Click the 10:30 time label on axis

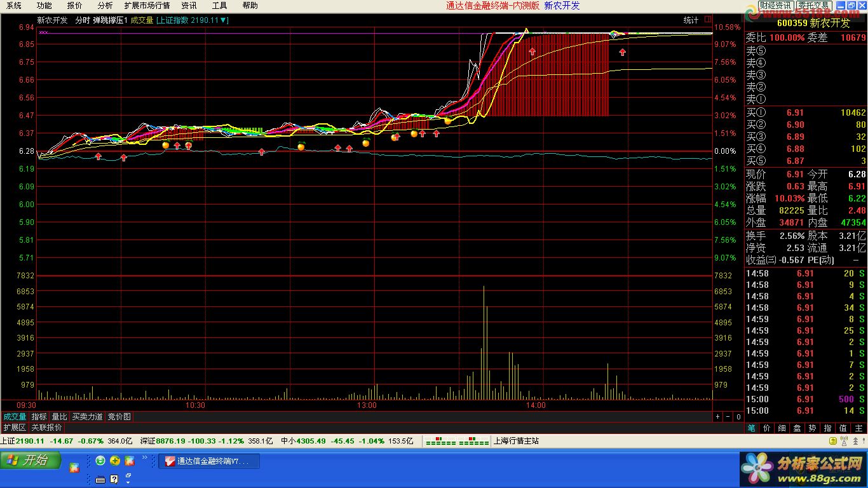click(195, 405)
